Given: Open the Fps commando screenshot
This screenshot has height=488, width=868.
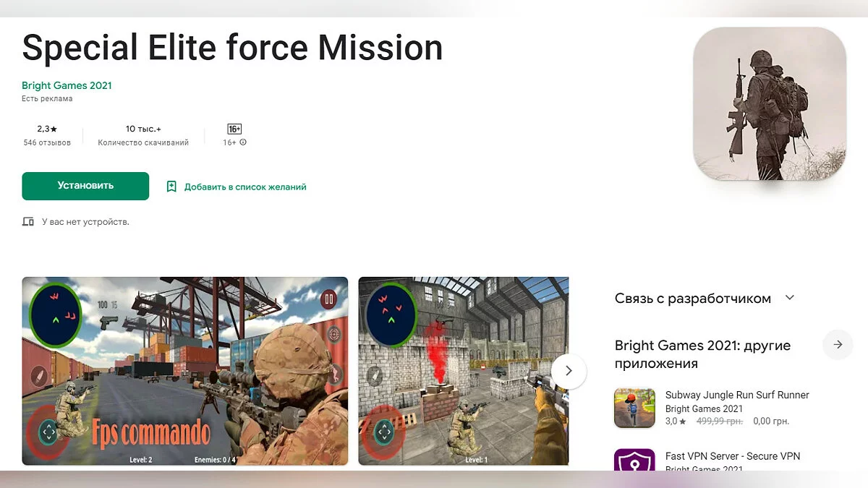Looking at the screenshot, I should 185,371.
